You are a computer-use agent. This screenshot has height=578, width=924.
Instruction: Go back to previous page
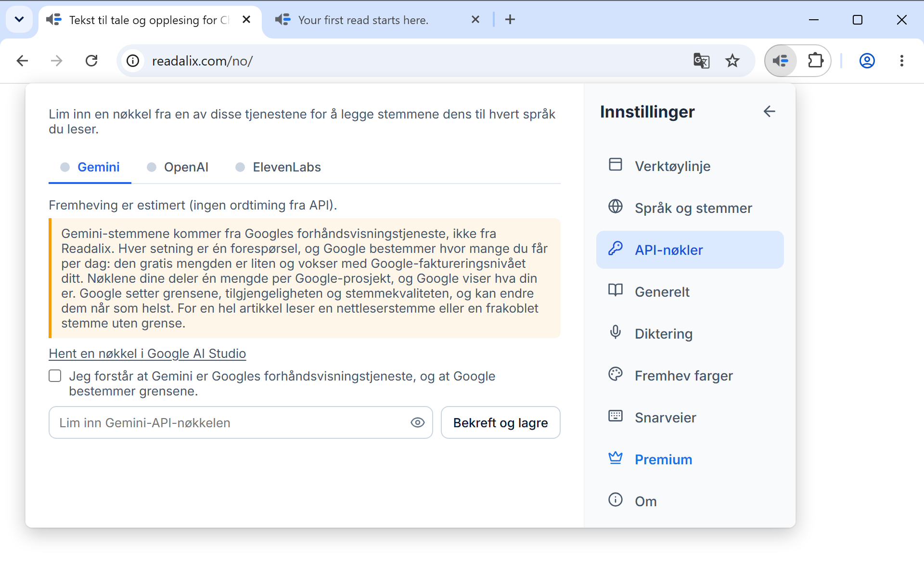pos(23,61)
